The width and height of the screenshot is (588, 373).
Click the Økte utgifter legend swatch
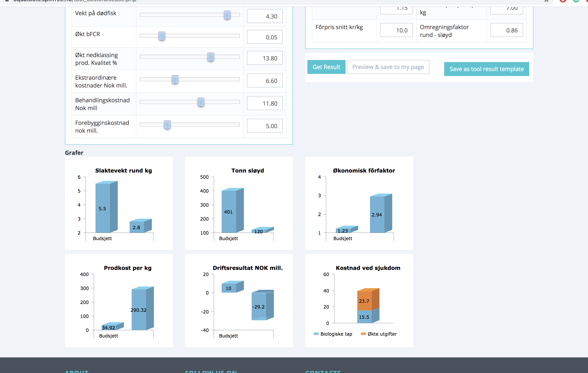pyautogui.click(x=363, y=334)
